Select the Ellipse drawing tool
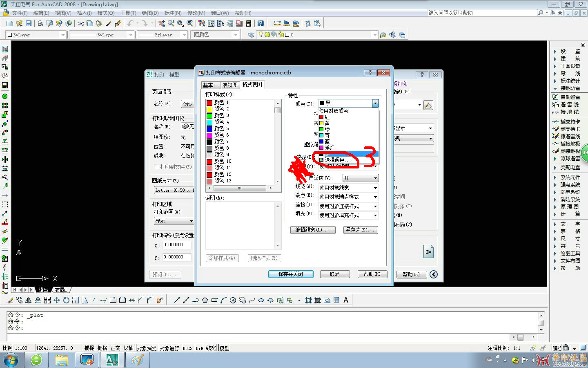Viewport: 588px width, 368px height. point(261,300)
